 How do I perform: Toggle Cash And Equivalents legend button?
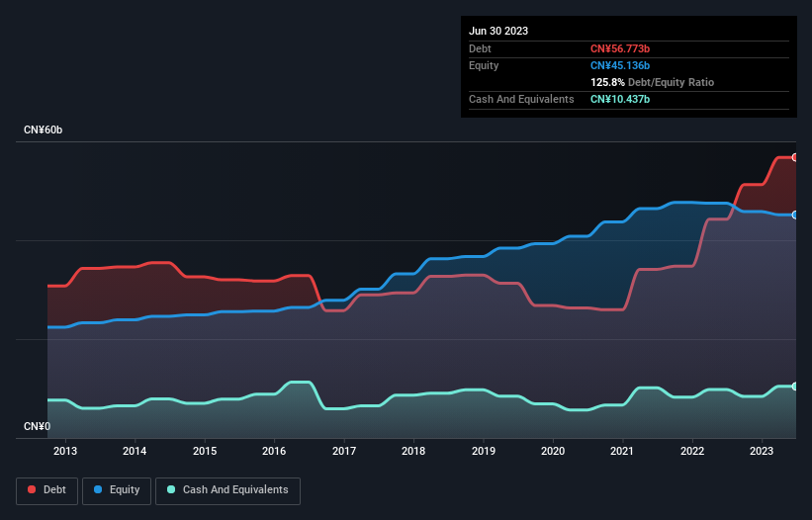pos(227,490)
